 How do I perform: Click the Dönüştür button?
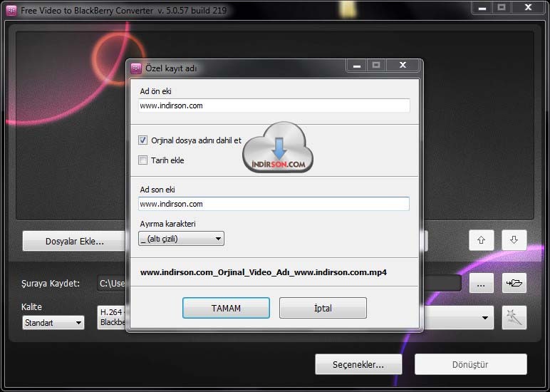470,364
